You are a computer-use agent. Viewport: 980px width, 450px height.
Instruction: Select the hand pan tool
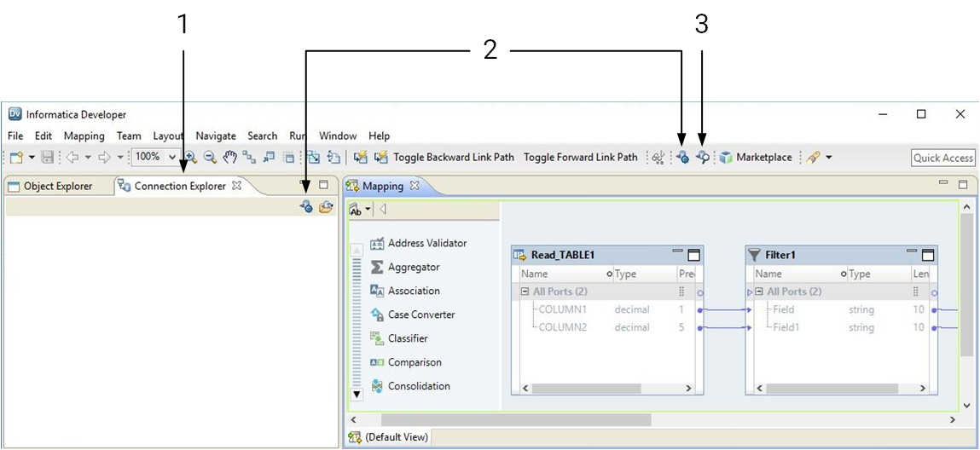[x=229, y=158]
